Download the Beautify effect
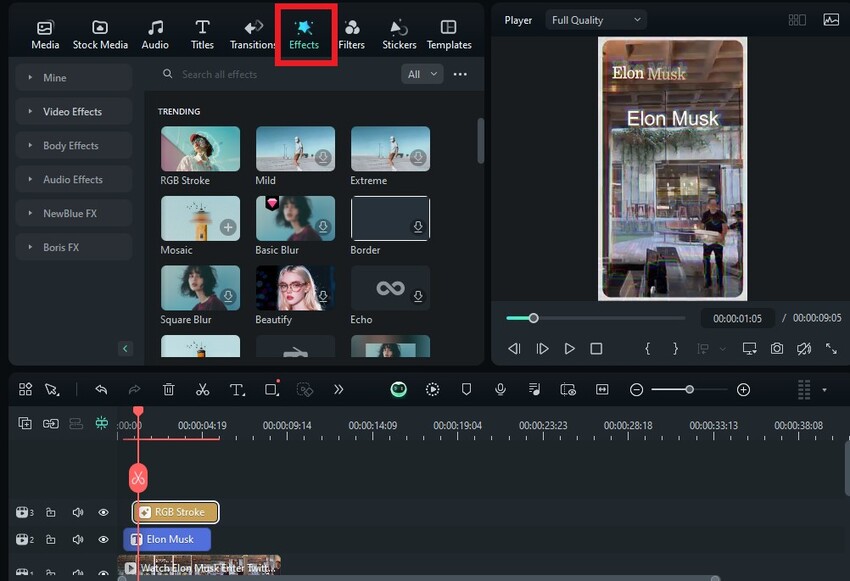850x581 pixels. coord(323,296)
